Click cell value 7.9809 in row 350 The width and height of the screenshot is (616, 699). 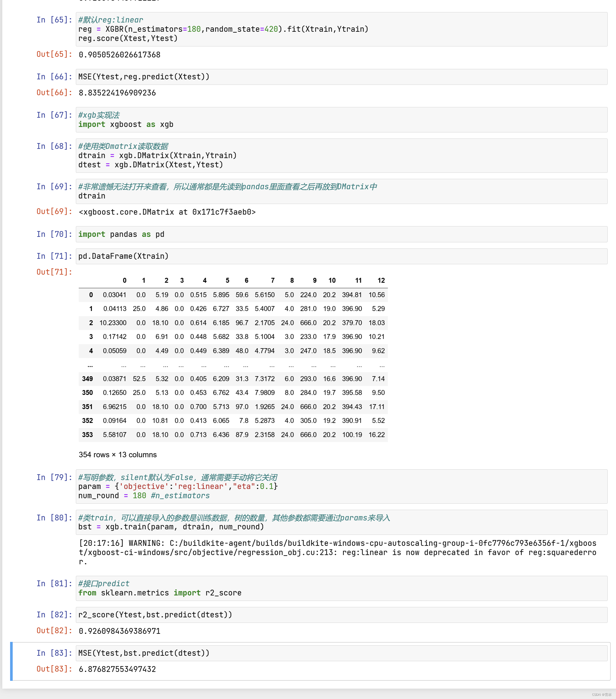click(264, 393)
